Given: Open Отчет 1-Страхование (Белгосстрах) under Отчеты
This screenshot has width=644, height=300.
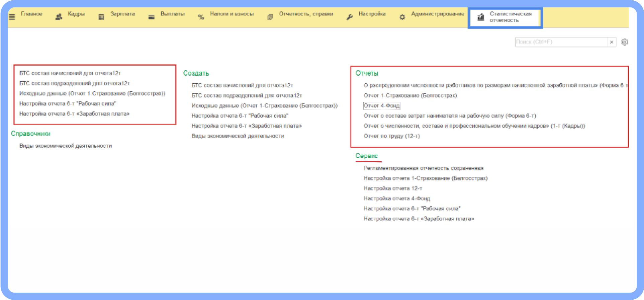Looking at the screenshot, I should pos(410,96).
